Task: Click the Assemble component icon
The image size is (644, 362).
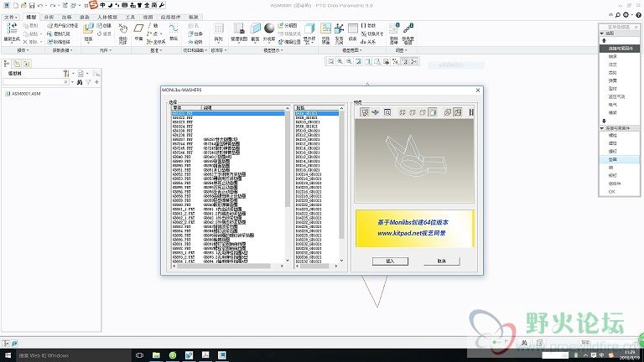Action: pos(88,28)
